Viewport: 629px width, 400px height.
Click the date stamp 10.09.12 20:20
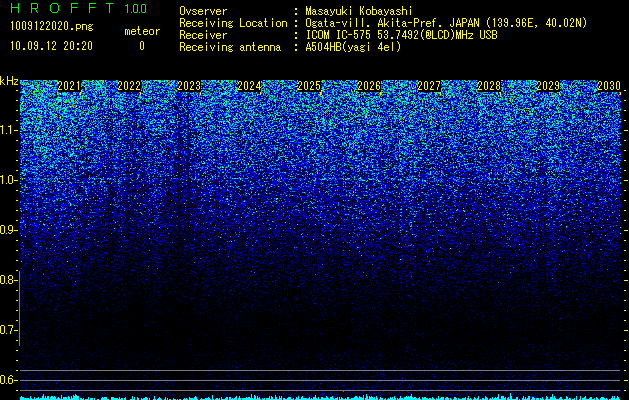[x=51, y=46]
